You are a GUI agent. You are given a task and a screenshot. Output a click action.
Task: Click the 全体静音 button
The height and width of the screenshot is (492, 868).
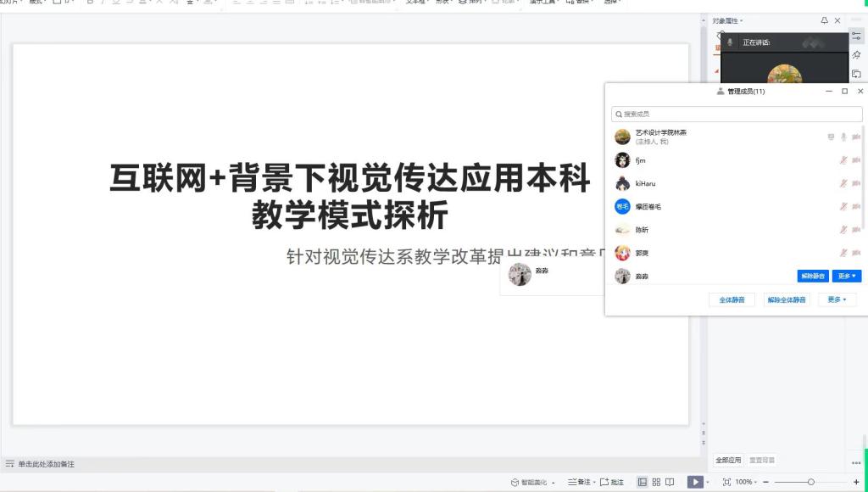(x=732, y=299)
